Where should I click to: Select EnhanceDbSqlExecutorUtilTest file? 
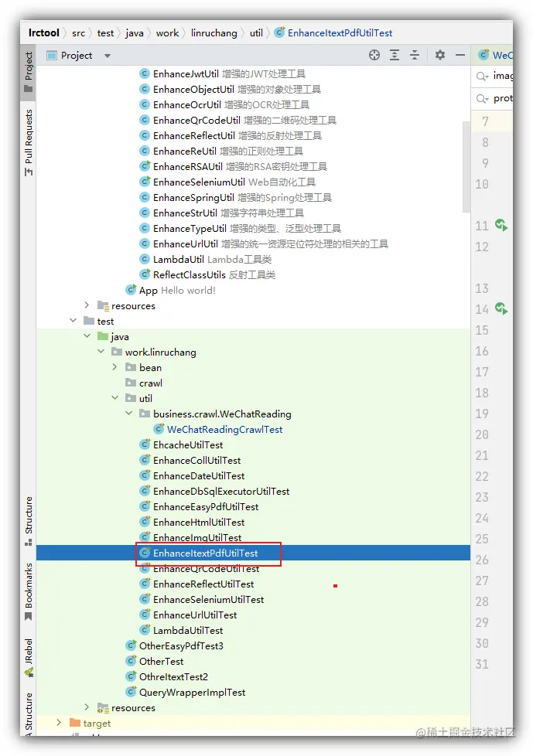pyautogui.click(x=214, y=491)
